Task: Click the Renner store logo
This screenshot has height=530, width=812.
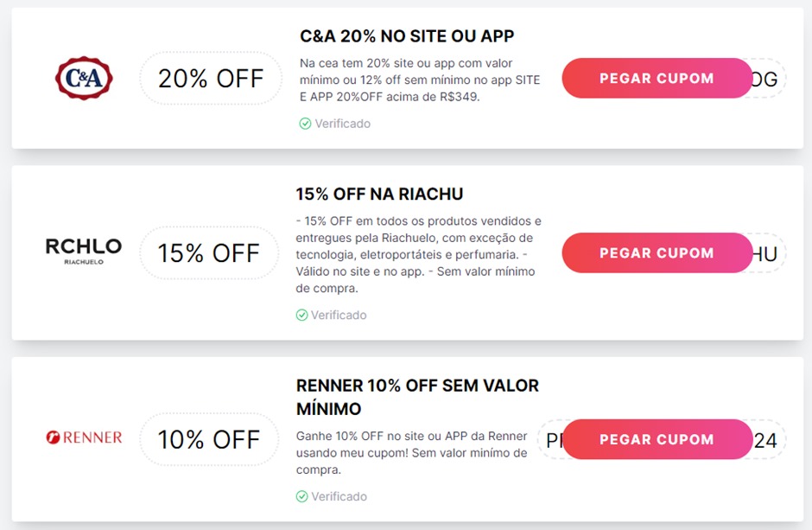Action: click(x=84, y=438)
